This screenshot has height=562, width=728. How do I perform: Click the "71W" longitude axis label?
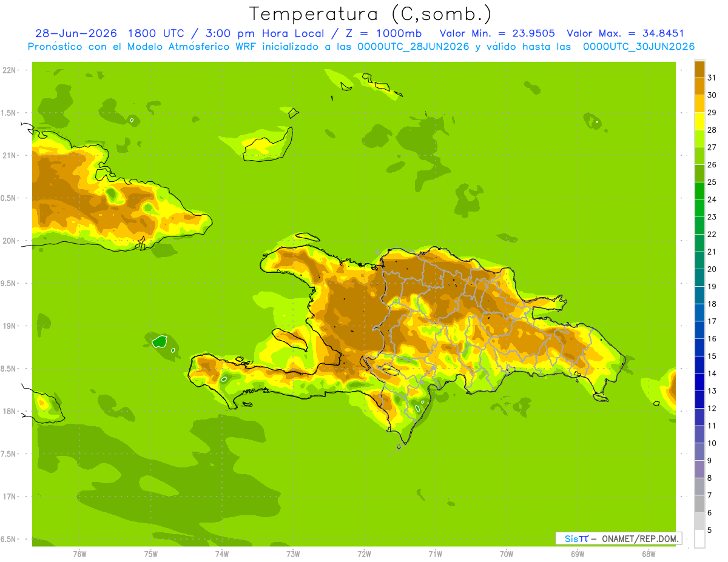[x=435, y=554]
